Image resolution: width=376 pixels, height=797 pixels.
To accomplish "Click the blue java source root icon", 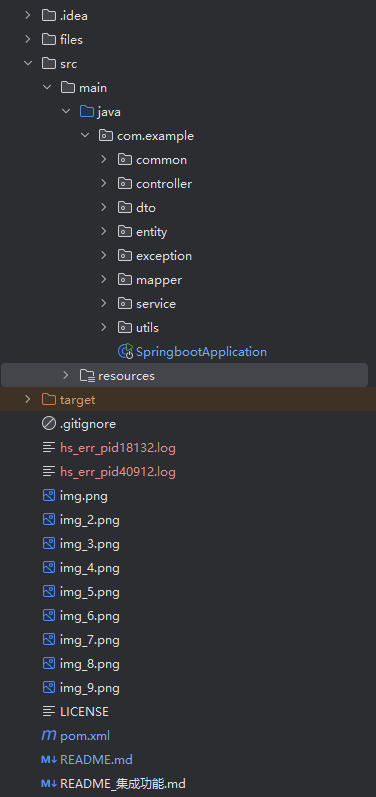I will pyautogui.click(x=87, y=111).
